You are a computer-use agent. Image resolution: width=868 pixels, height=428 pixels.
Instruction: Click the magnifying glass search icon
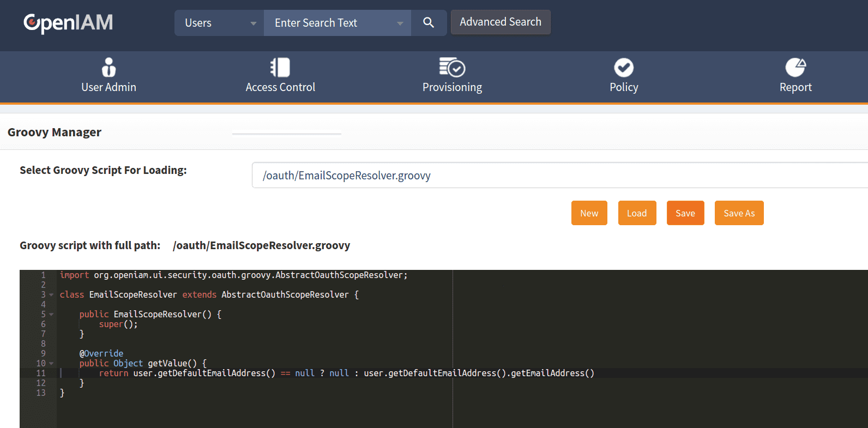click(429, 23)
